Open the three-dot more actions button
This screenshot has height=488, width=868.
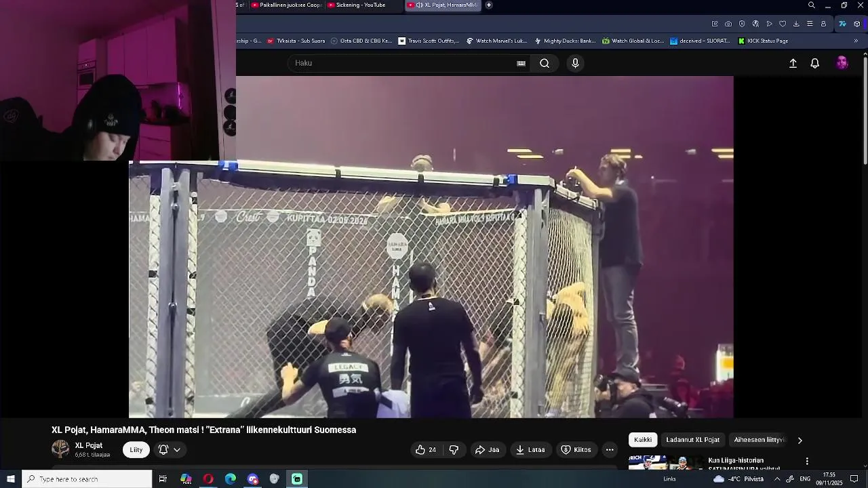tap(610, 449)
